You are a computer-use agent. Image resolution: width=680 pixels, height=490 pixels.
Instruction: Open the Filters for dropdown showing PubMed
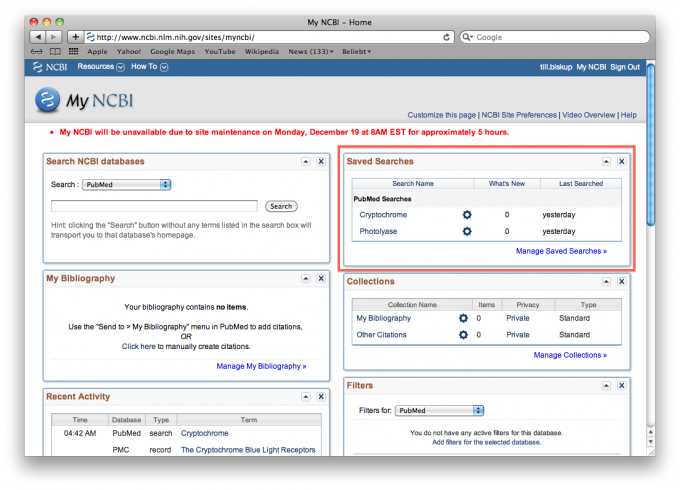pyautogui.click(x=439, y=411)
